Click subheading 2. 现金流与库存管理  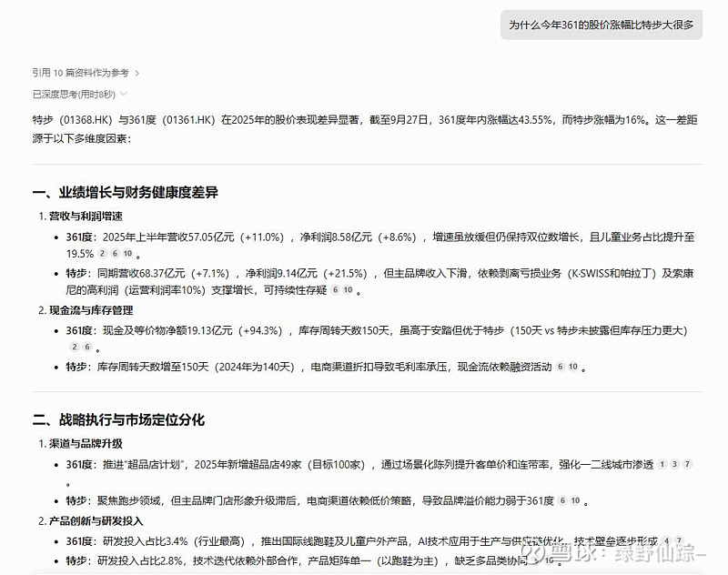click(x=86, y=310)
